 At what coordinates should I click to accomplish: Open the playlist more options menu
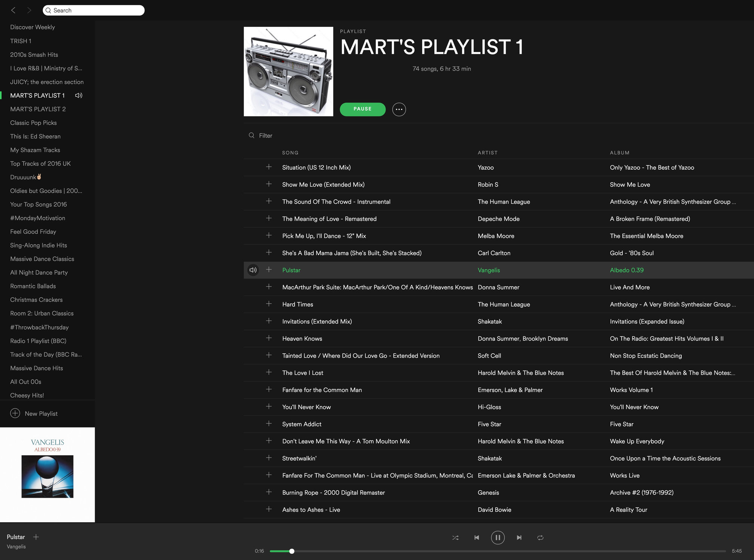tap(399, 109)
